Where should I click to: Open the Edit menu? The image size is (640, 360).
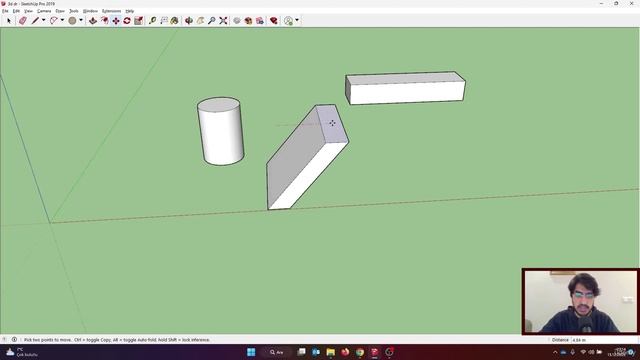16,11
